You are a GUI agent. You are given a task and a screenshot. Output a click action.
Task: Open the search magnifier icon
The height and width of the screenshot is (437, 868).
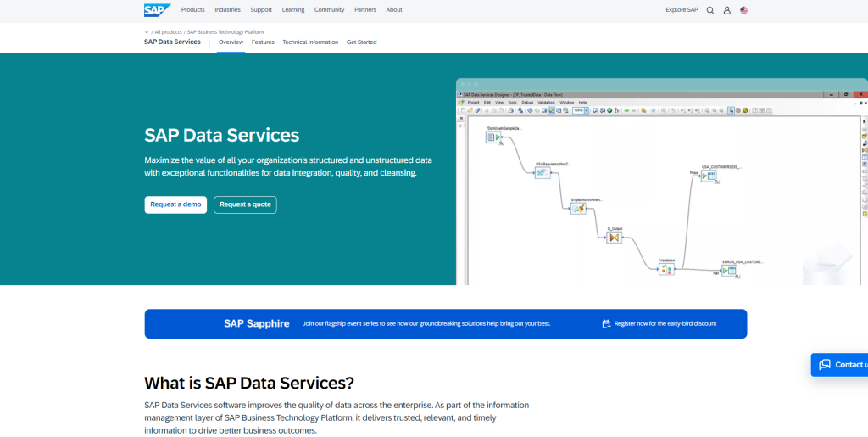tap(710, 10)
